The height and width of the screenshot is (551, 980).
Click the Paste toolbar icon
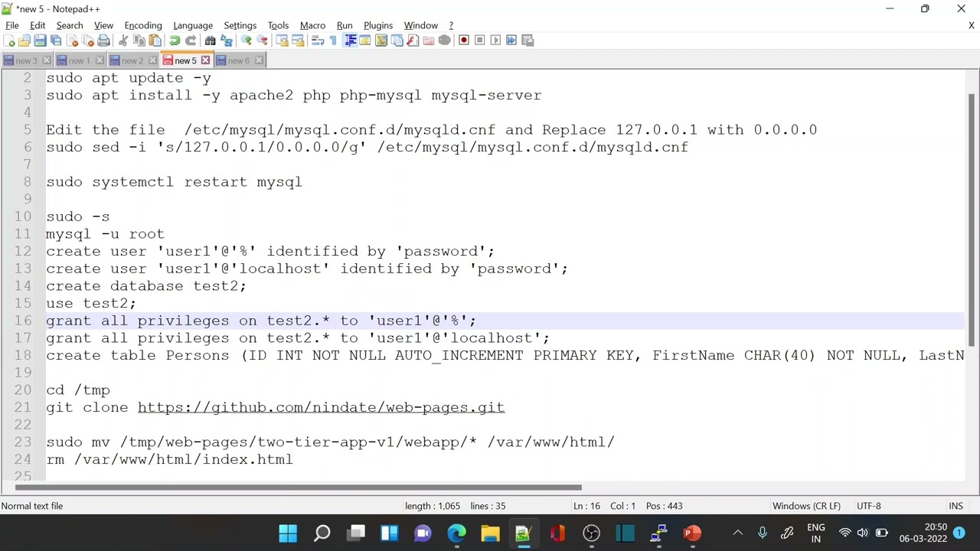point(155,41)
